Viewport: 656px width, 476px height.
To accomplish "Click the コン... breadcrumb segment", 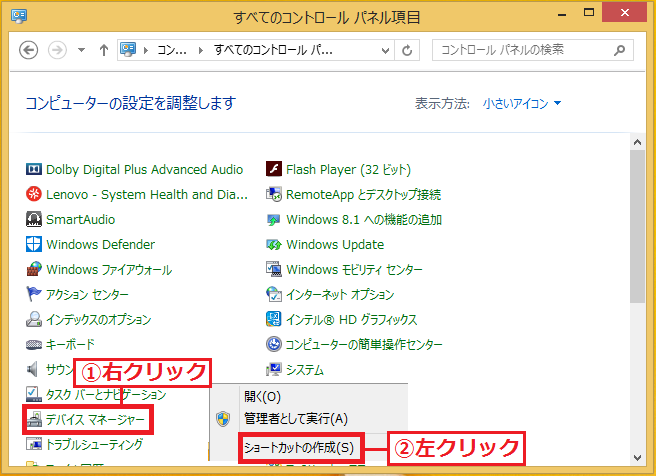I will coord(172,51).
